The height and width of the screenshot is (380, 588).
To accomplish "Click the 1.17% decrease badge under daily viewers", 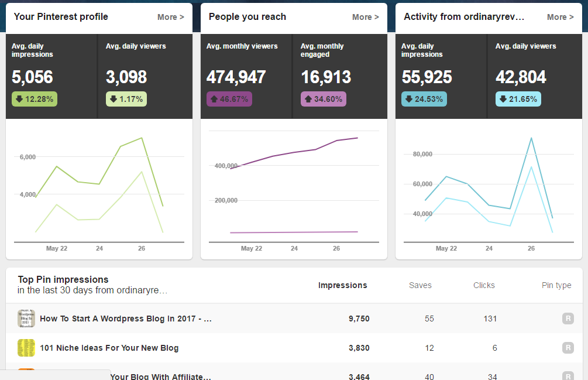I will click(126, 99).
